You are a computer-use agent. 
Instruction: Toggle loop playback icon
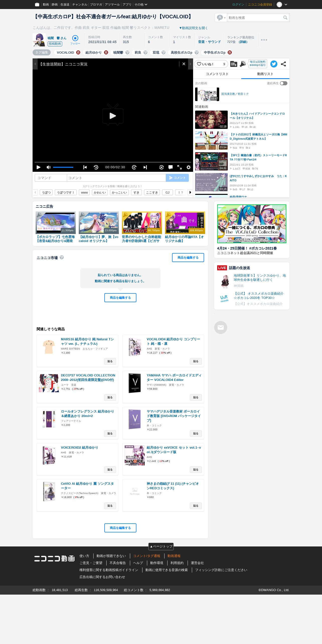162,167
